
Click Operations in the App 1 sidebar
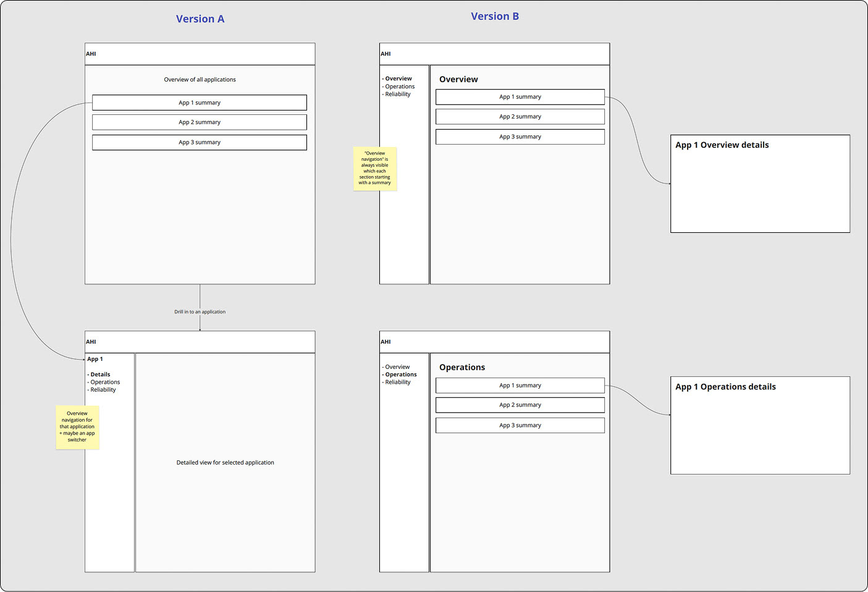[104, 382]
